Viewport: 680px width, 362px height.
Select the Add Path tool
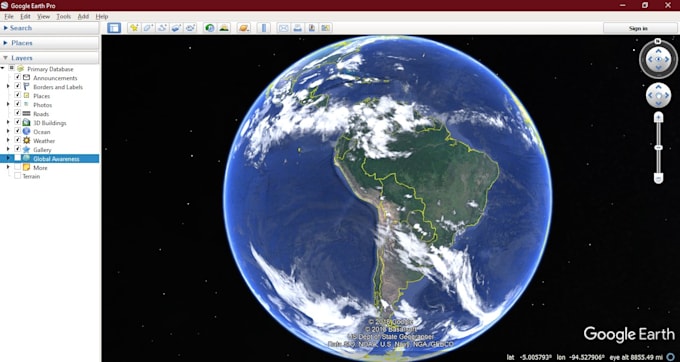click(x=162, y=28)
